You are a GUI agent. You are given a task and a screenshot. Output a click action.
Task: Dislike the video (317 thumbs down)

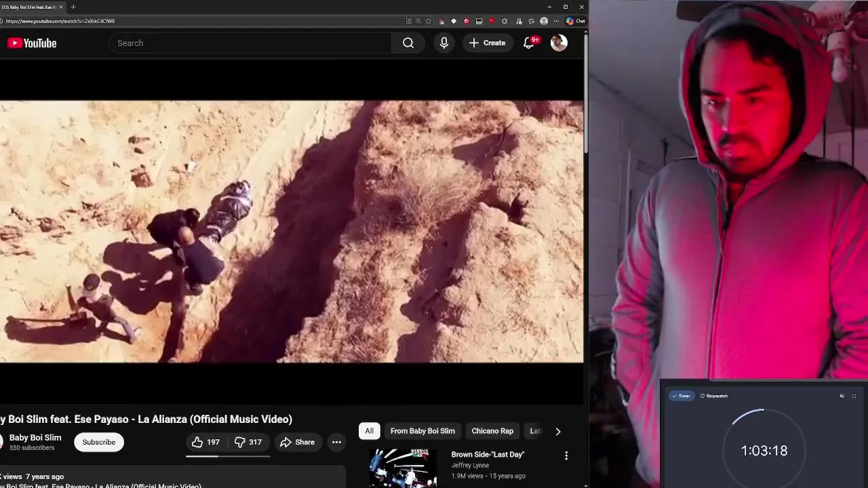coord(248,442)
